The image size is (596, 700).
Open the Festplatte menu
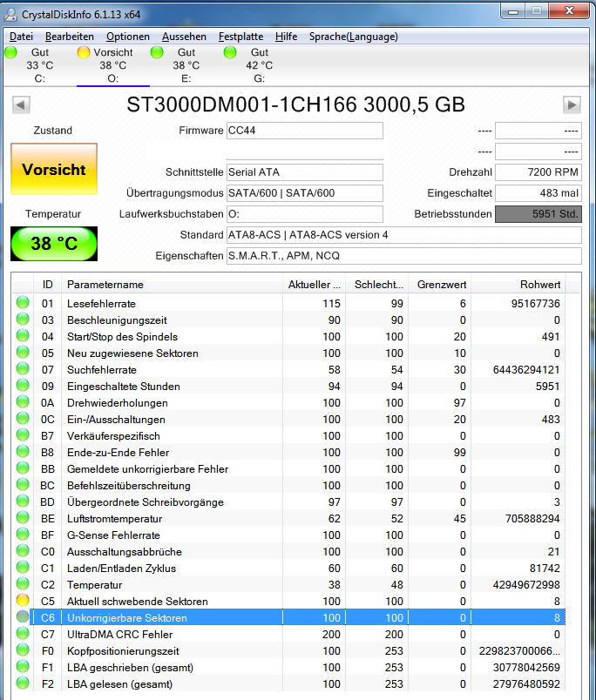click(x=240, y=37)
